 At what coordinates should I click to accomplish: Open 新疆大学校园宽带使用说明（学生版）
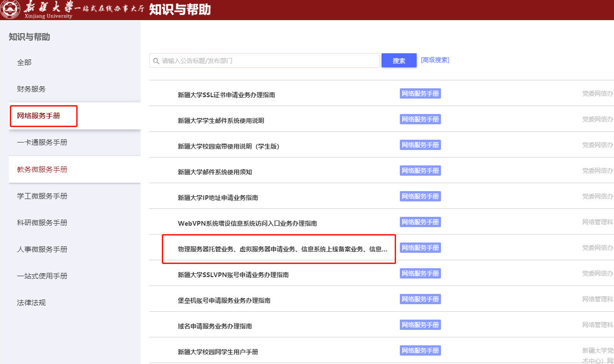228,146
